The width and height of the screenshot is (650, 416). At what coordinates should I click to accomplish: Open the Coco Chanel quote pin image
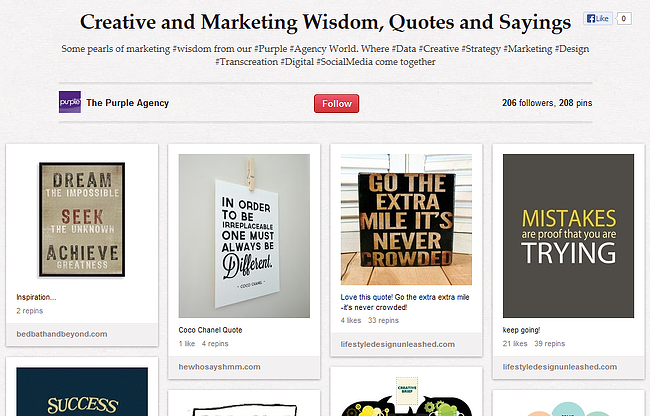tap(244, 235)
